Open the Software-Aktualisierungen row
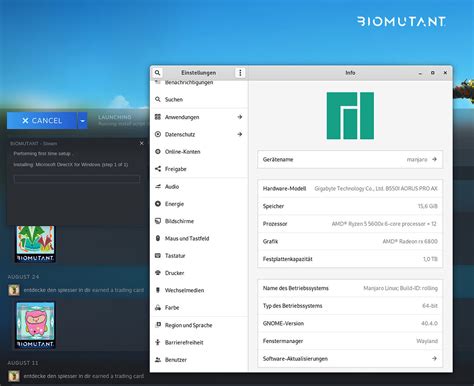 pos(350,359)
